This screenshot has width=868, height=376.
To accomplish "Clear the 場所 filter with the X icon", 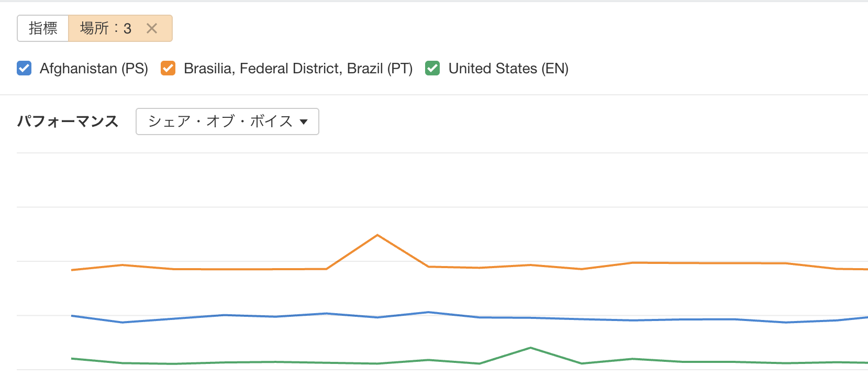I will 152,28.
